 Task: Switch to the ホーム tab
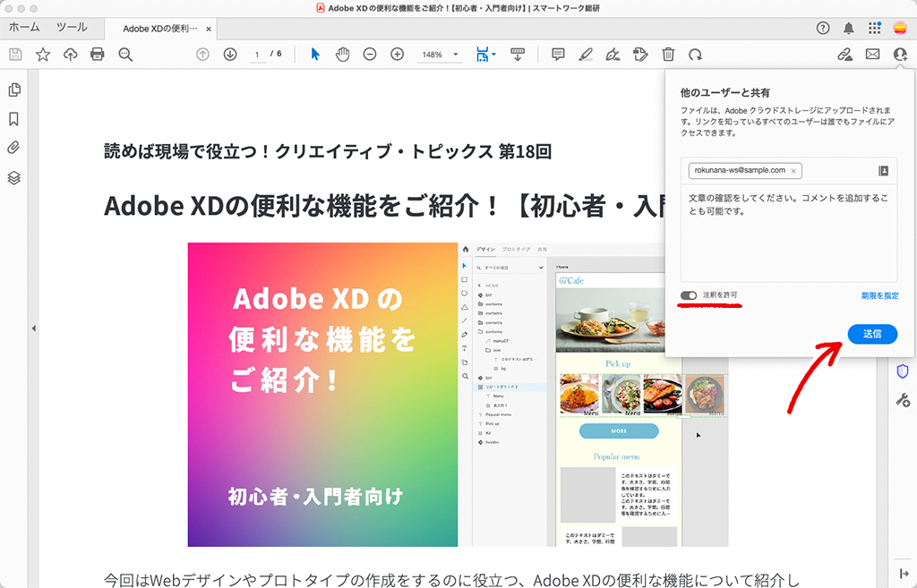24,27
